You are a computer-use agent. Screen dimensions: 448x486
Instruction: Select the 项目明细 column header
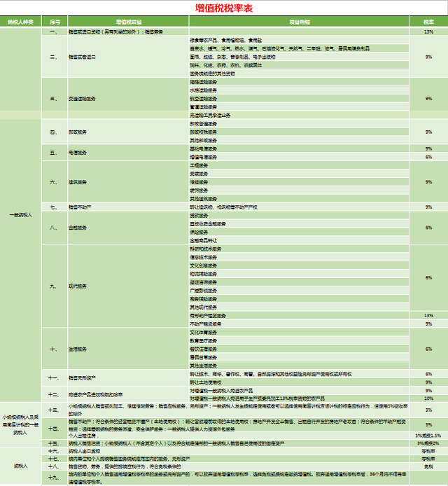pyautogui.click(x=300, y=22)
